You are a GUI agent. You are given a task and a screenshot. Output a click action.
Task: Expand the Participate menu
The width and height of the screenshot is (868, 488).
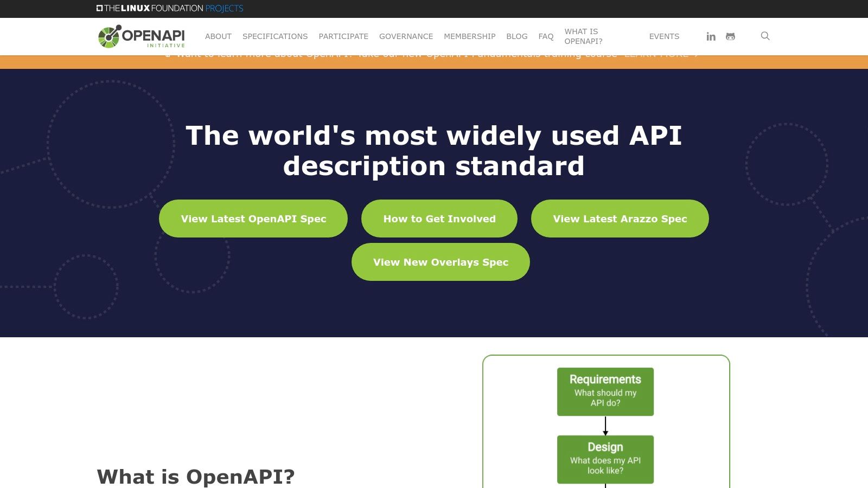(343, 36)
